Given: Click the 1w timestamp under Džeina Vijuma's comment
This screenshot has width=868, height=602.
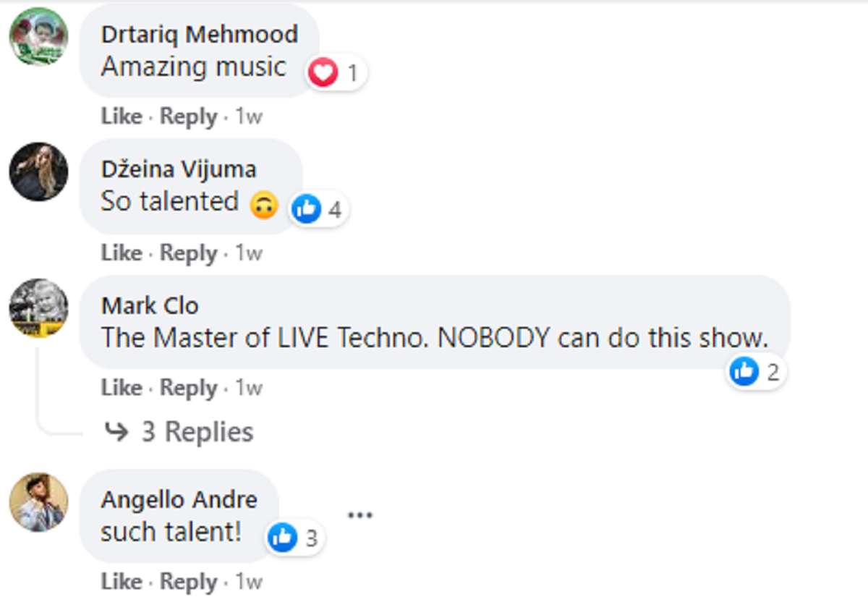Looking at the screenshot, I should click(248, 253).
